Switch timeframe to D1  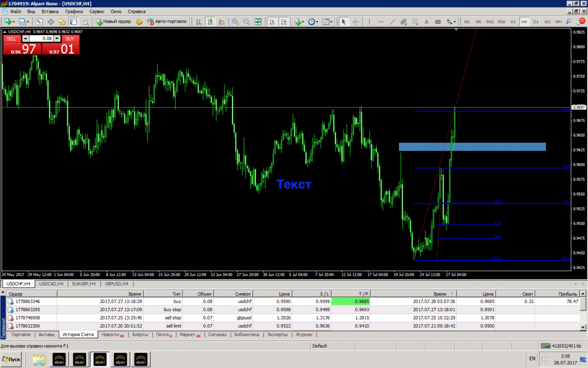coord(536,22)
